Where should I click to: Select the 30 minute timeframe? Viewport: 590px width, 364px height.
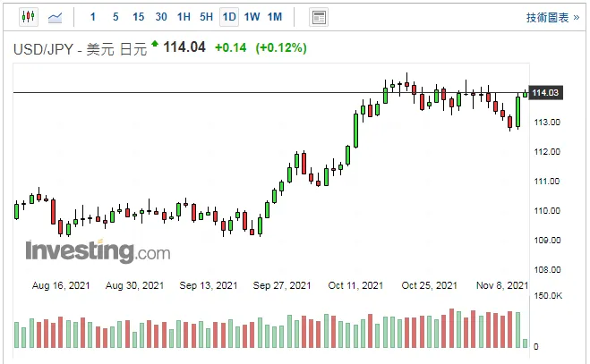click(x=161, y=17)
